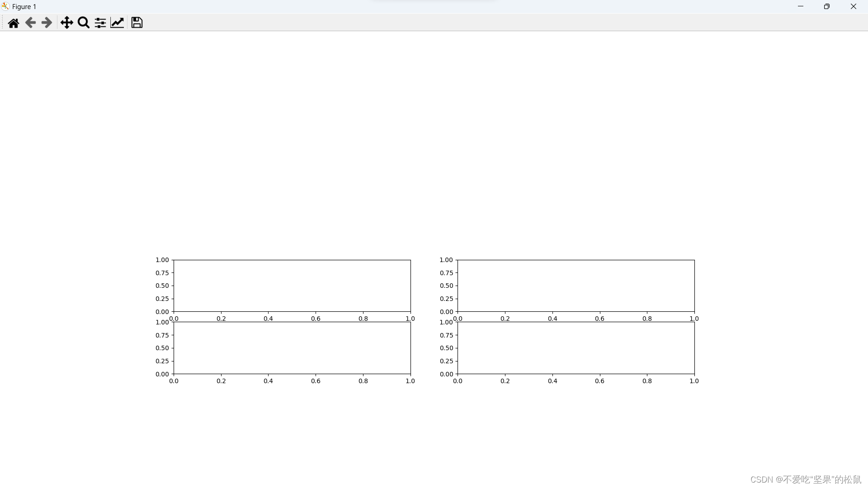This screenshot has width=868, height=488.
Task: Click 1.0 x-tick label of bottom-right subplot
Action: [694, 381]
